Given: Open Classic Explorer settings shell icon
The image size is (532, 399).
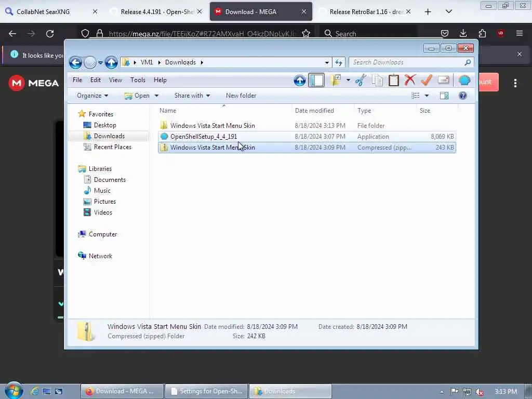Looking at the screenshot, I should coord(464,81).
